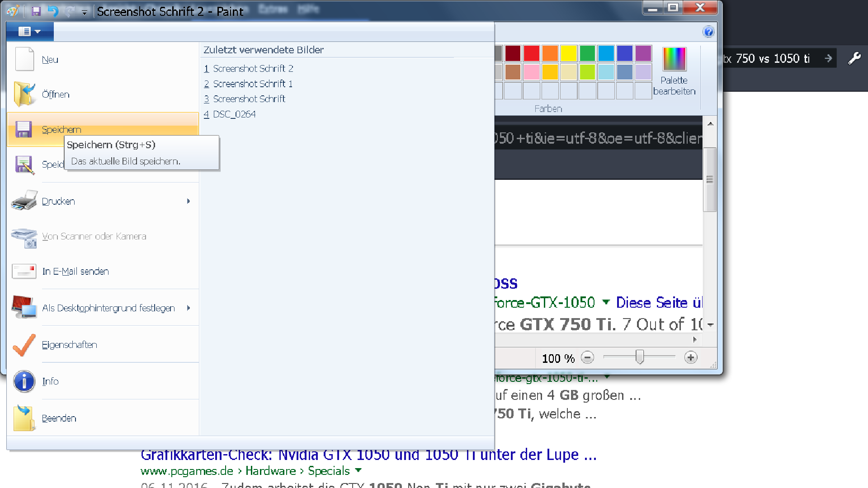Click the blue Info icon

[24, 381]
